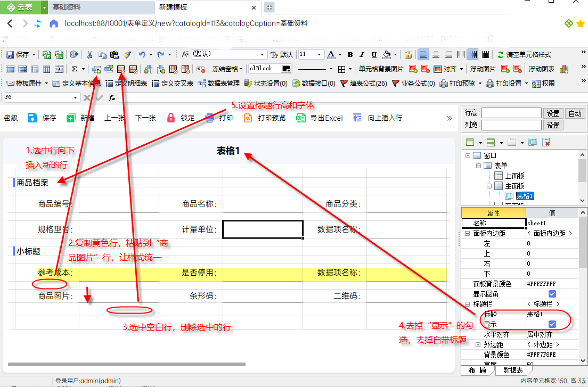Click the green split-columns layout icon
Screen dimensions: 588x387
470,142
